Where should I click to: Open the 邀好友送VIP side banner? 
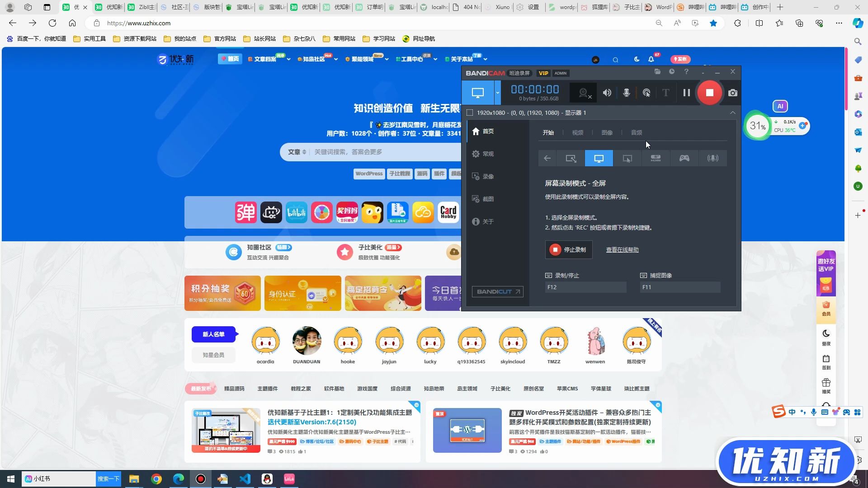826,273
